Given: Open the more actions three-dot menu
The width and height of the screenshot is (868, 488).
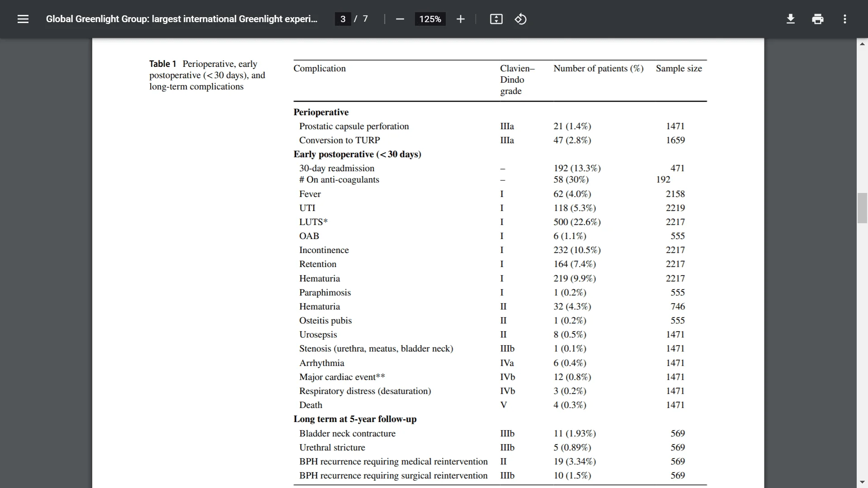Looking at the screenshot, I should click(844, 19).
